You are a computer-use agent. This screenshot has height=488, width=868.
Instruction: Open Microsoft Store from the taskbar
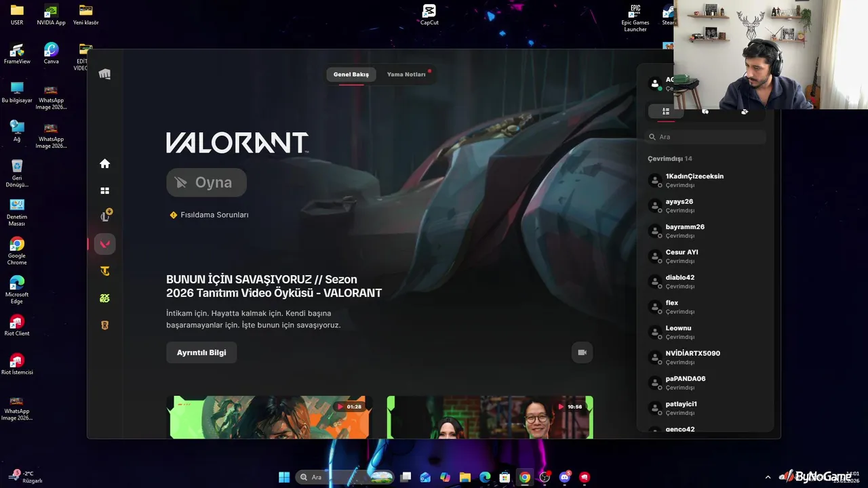coord(505,477)
